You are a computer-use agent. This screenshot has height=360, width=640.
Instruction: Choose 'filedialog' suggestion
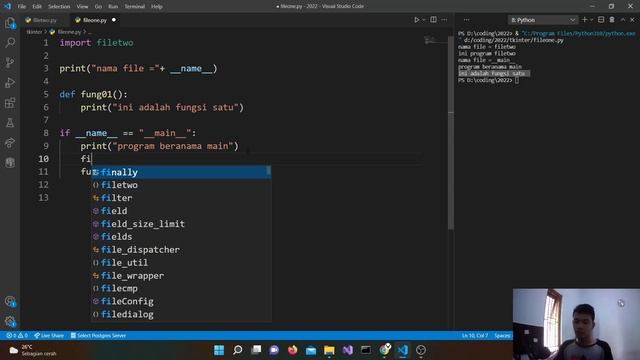(x=181, y=314)
